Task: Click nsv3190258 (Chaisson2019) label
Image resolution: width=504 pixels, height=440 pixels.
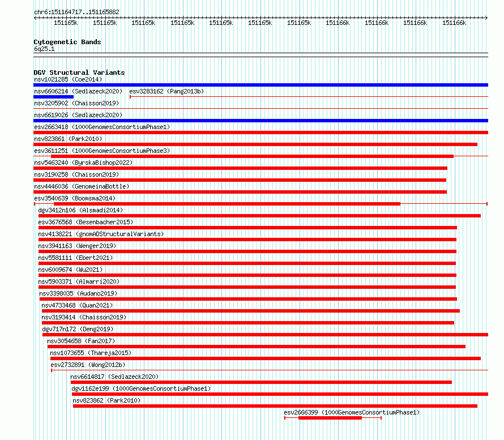Action: tap(76, 174)
